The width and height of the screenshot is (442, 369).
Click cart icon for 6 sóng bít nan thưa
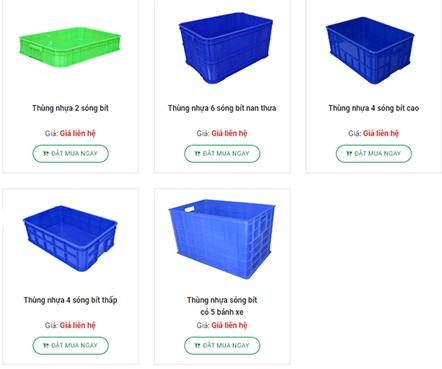click(197, 154)
